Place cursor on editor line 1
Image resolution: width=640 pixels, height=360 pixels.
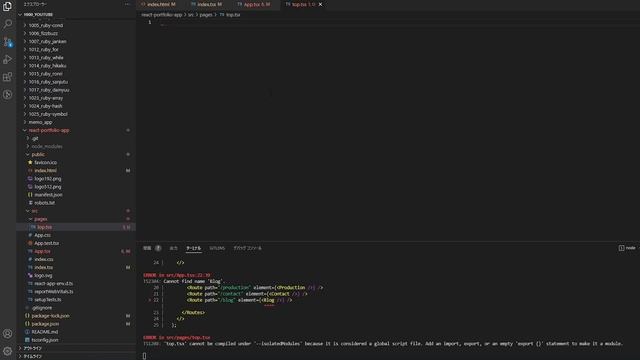point(388,22)
